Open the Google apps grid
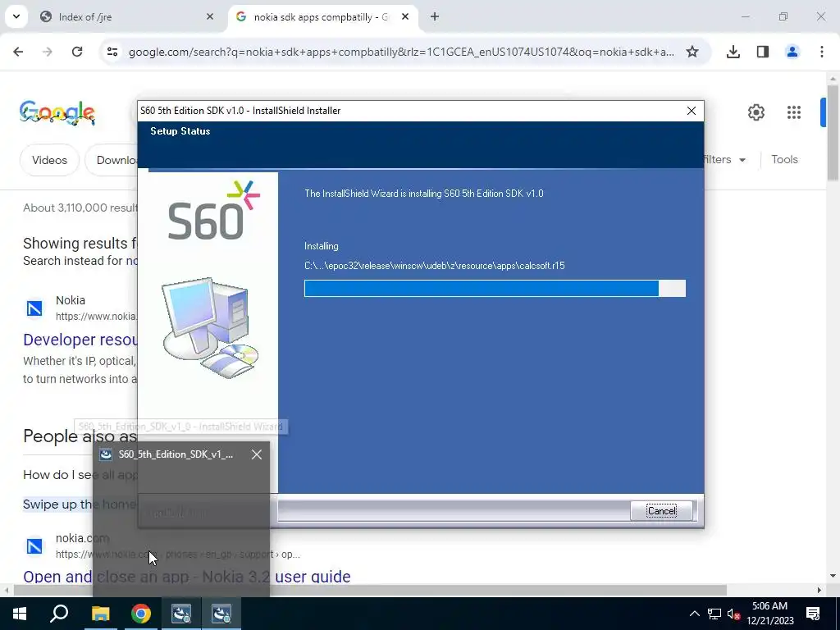 pyautogui.click(x=794, y=112)
